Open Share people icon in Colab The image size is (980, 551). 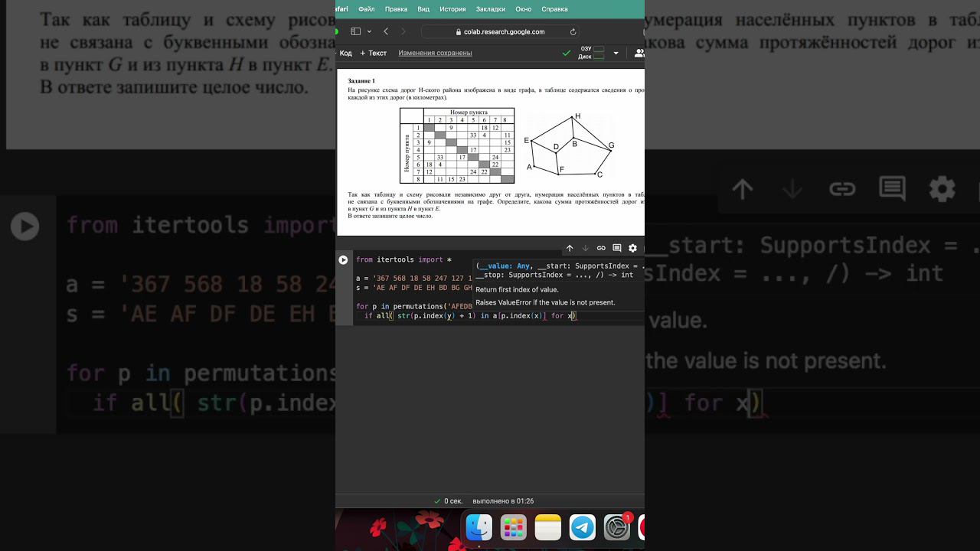coord(639,53)
